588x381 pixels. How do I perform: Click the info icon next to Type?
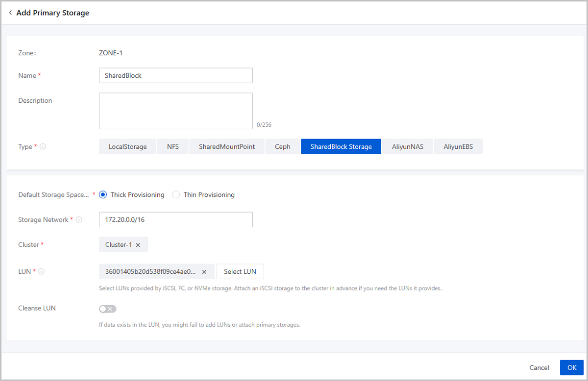pos(43,146)
